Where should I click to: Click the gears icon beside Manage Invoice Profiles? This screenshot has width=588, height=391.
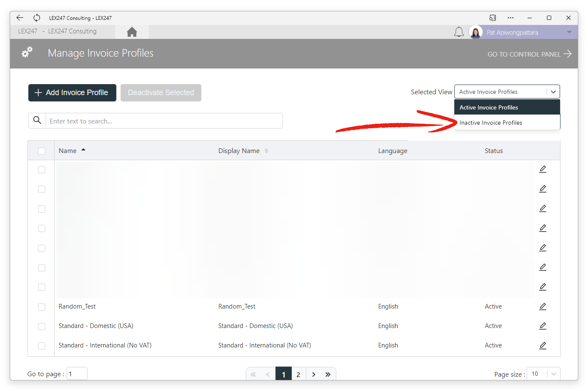tap(27, 52)
